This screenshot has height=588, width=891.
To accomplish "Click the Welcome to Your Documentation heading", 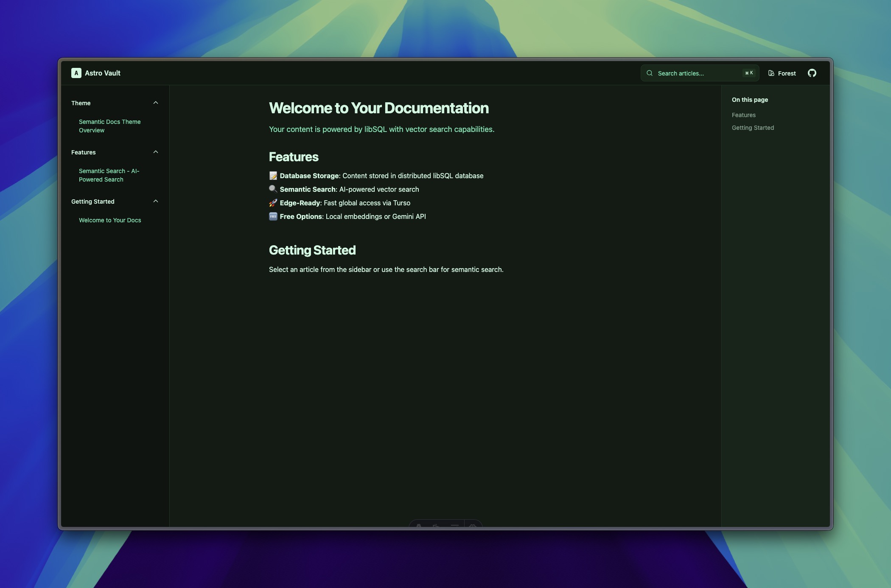I will point(378,108).
